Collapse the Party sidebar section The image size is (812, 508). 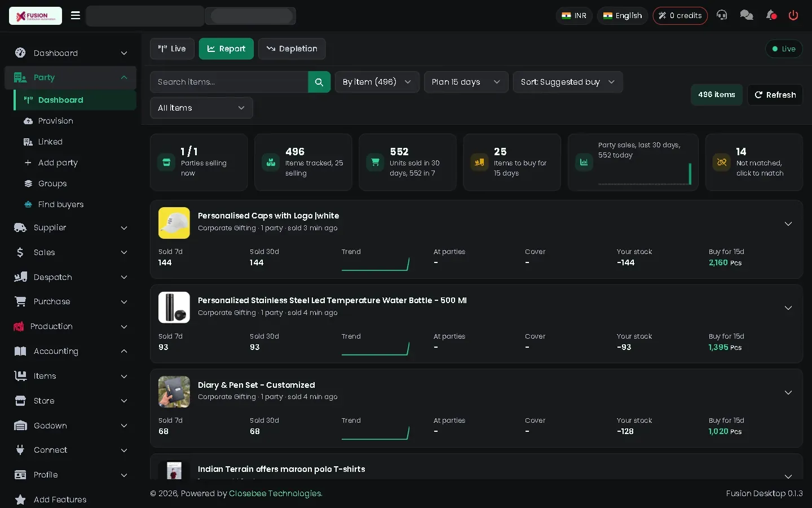tap(70, 77)
